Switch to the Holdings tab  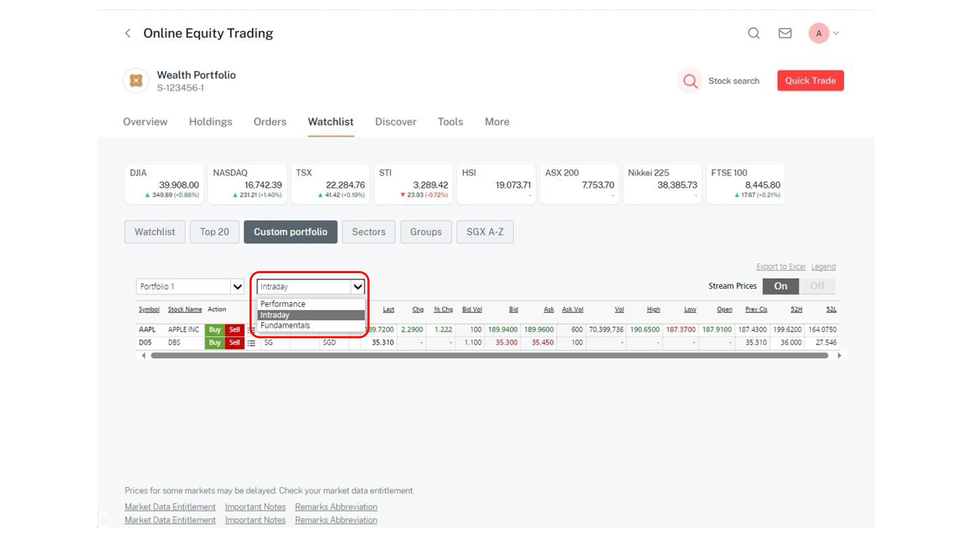pos(210,122)
